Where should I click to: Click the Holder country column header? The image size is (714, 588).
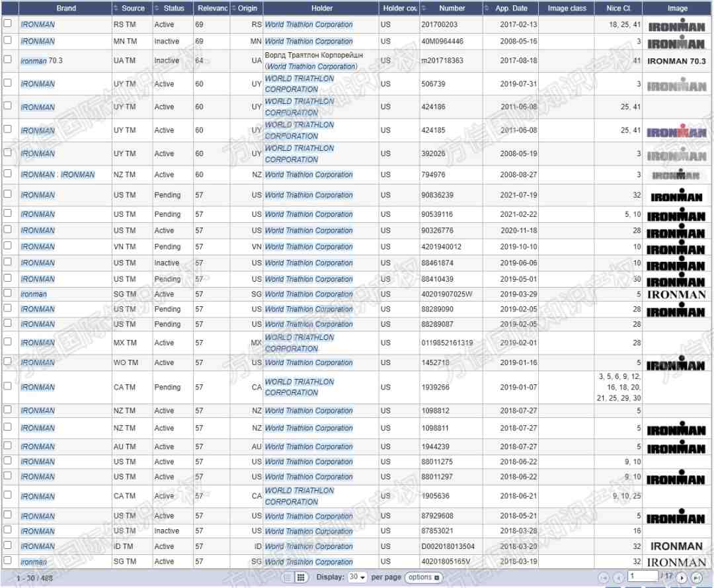click(399, 8)
